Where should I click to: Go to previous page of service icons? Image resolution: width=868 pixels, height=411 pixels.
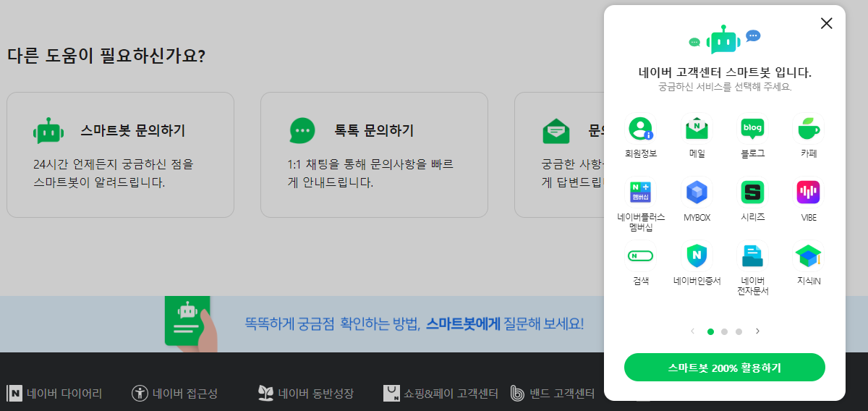pos(692,331)
